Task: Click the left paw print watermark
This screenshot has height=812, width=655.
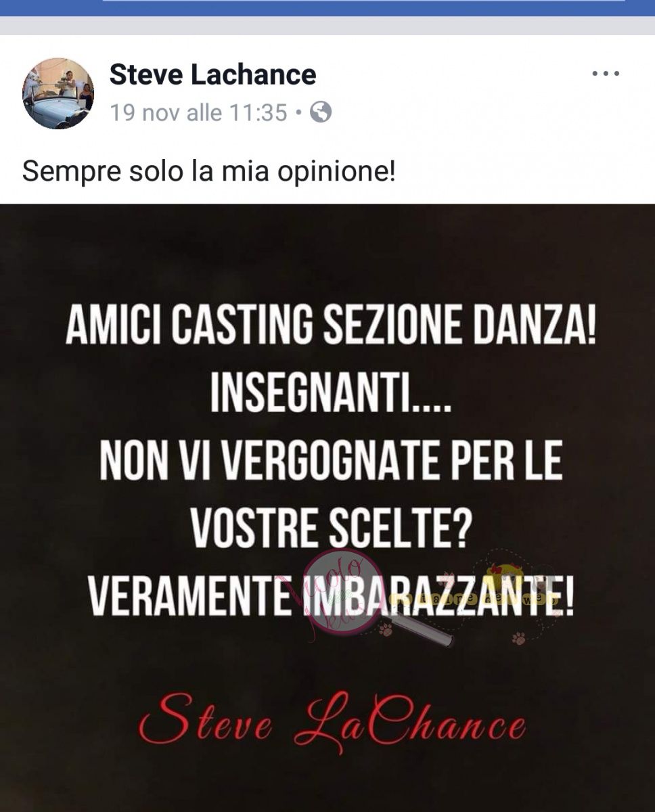Action: [386, 630]
